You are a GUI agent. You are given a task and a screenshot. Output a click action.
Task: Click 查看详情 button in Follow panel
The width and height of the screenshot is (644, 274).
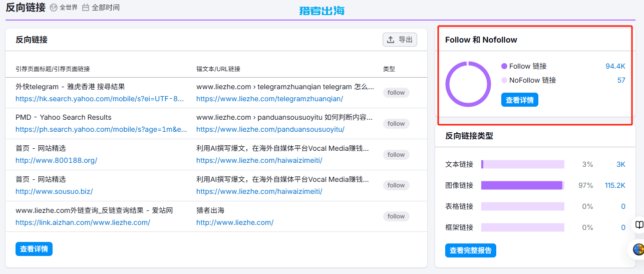pos(519,100)
